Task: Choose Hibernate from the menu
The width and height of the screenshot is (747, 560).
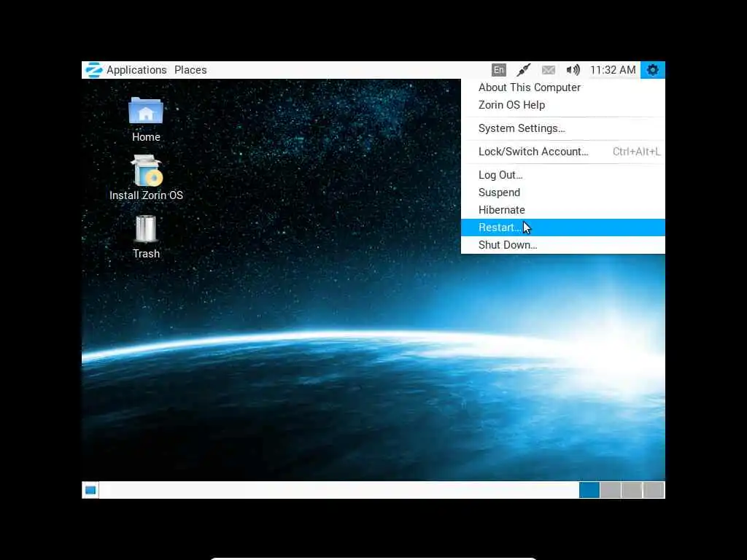Action: tap(562, 210)
